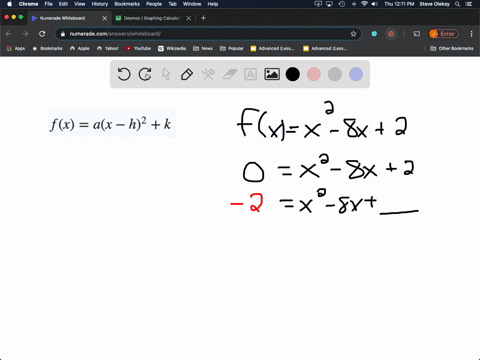This screenshot has height=360, width=480.
Task: Open the Apps bookmark shortcut
Action: 16,48
